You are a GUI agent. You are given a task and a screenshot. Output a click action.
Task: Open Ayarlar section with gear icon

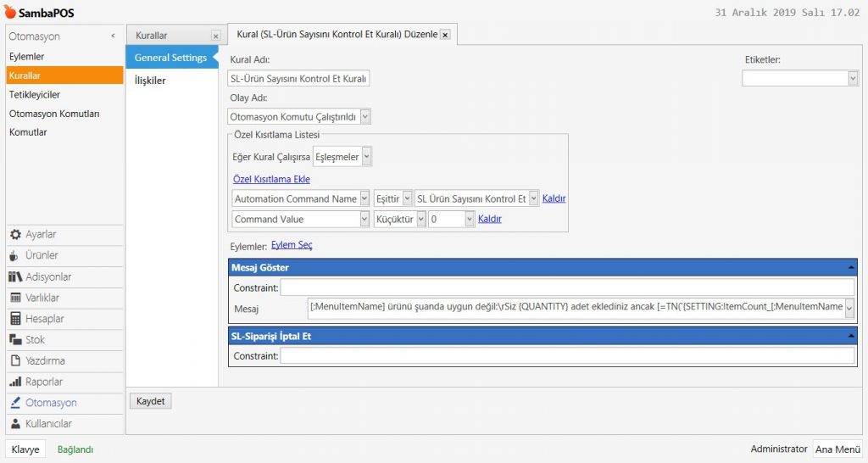click(41, 234)
